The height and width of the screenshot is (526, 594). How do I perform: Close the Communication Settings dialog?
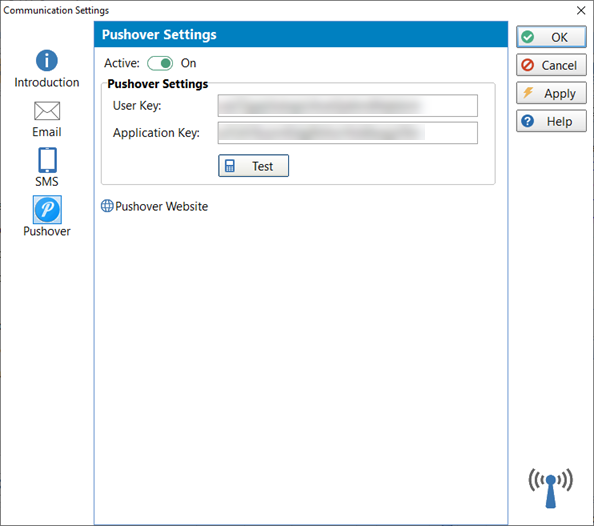[581, 10]
